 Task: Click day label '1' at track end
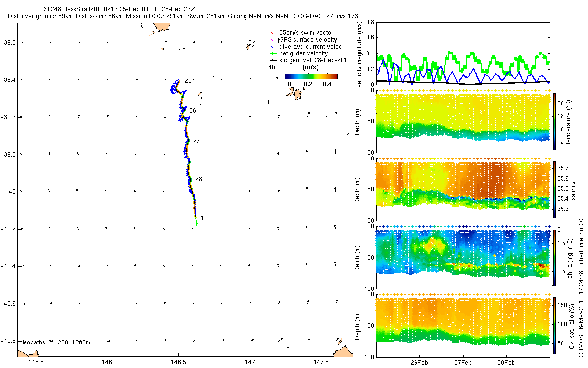tap(203, 218)
